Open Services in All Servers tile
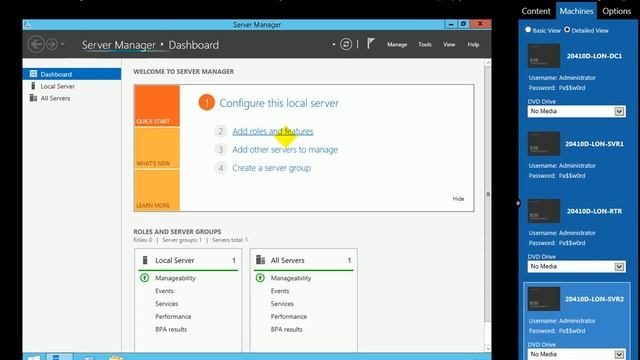 (x=282, y=304)
